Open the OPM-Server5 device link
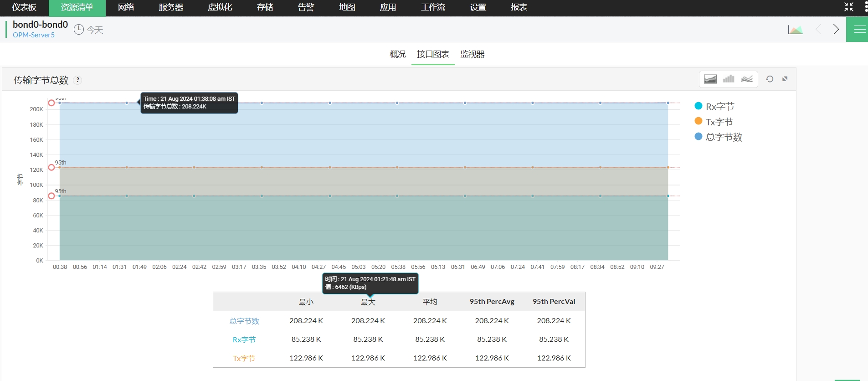This screenshot has height=381, width=868. tap(34, 35)
